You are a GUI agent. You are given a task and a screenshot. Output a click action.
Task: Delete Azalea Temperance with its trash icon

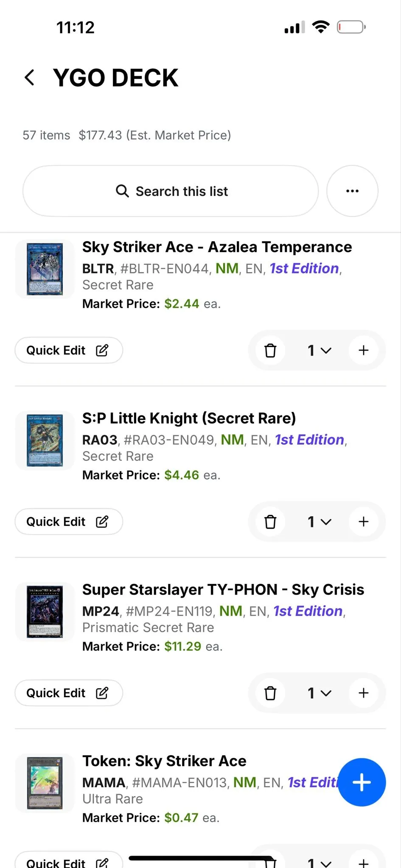[270, 351]
